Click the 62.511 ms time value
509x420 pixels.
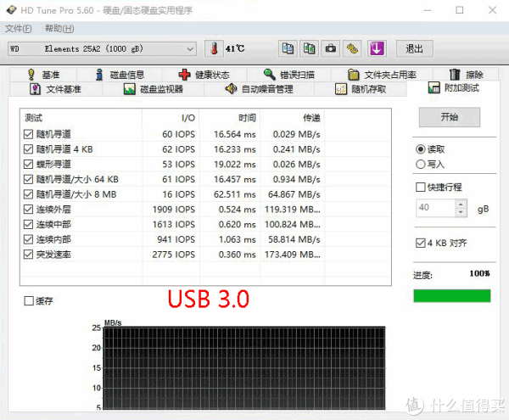(235, 194)
